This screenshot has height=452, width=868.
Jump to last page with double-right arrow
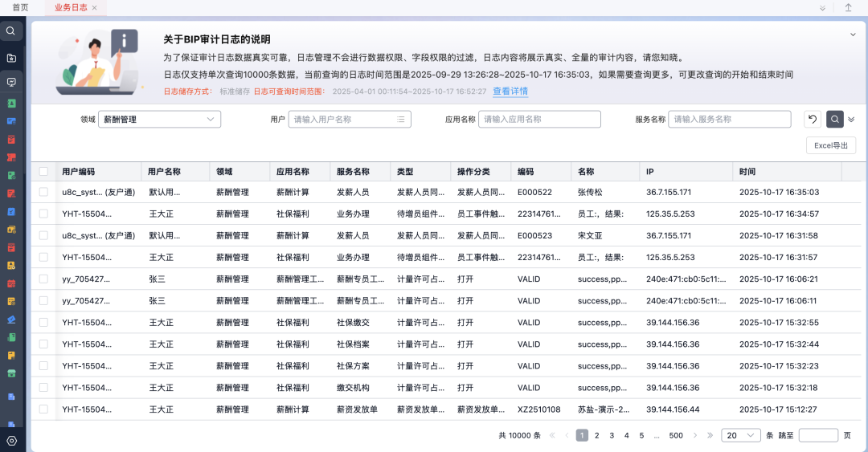(710, 435)
